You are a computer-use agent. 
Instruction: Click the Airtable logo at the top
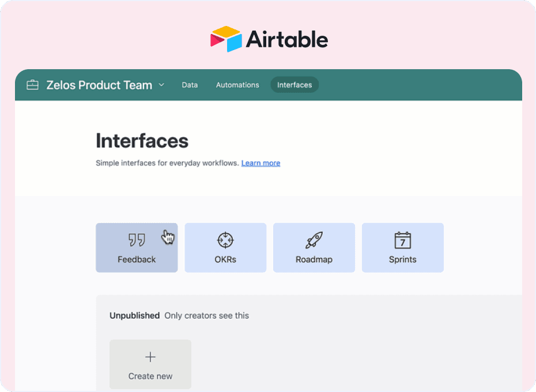pyautogui.click(x=269, y=39)
